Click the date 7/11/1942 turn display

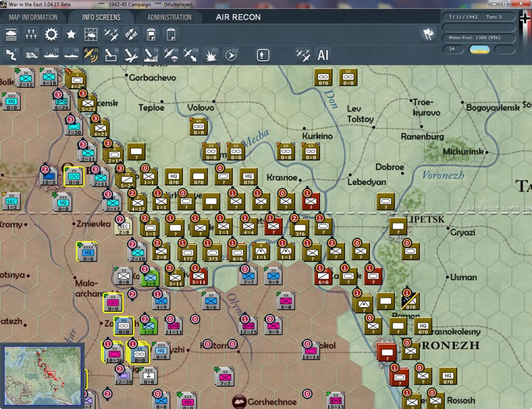(x=478, y=17)
